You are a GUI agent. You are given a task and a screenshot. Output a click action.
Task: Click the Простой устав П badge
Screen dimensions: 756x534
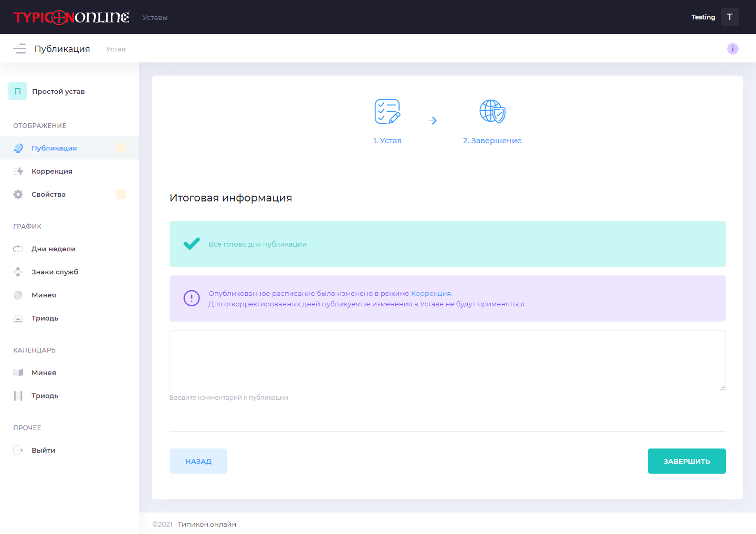pos(17,91)
